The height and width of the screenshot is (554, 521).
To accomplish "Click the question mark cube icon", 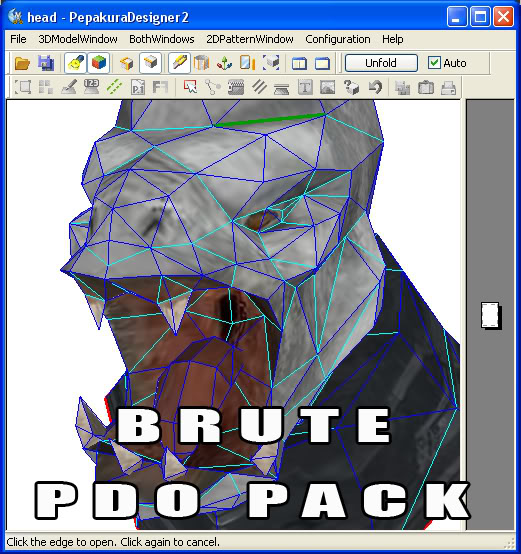I will [x=351, y=87].
